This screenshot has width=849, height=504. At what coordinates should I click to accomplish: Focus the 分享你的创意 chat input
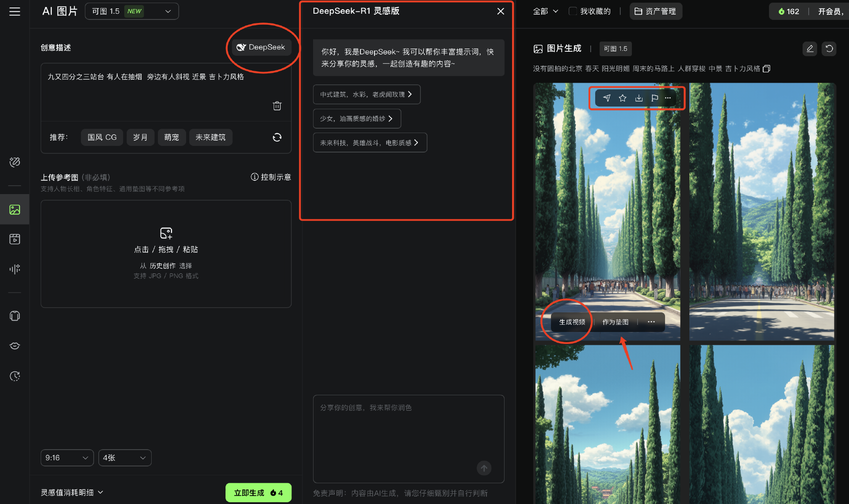click(x=409, y=439)
